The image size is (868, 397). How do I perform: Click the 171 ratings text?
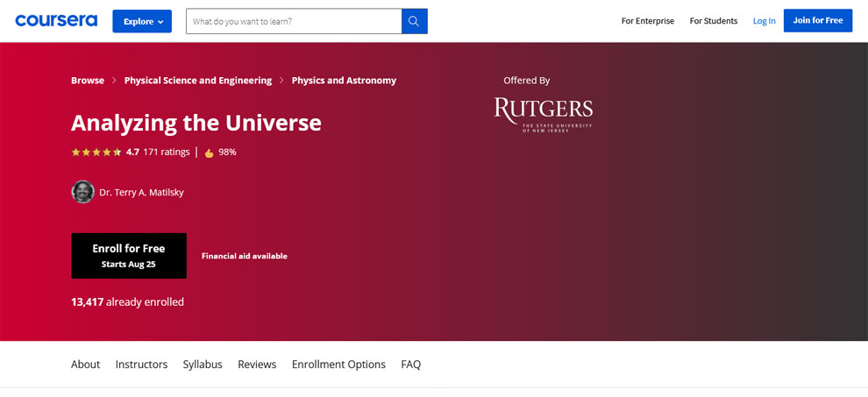166,152
